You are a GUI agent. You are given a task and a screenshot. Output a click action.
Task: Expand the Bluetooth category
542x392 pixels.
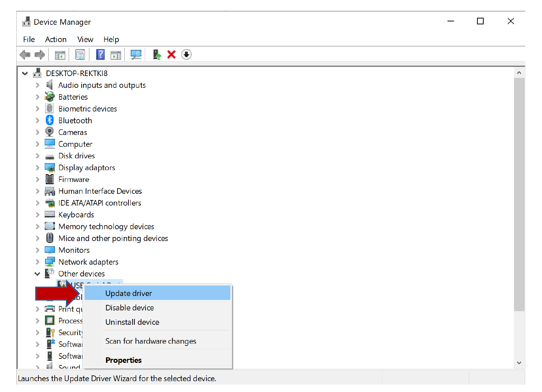click(x=37, y=121)
